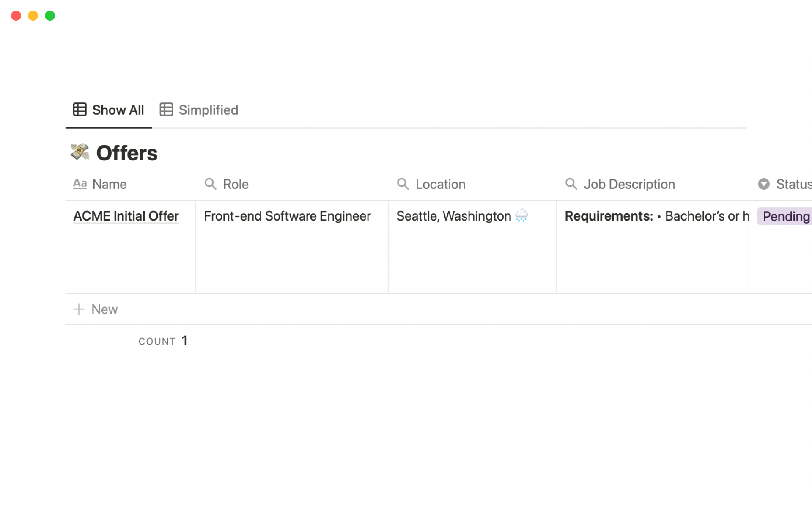Minimize the window with yellow button
Viewport: 812px width, 508px height.
(33, 16)
